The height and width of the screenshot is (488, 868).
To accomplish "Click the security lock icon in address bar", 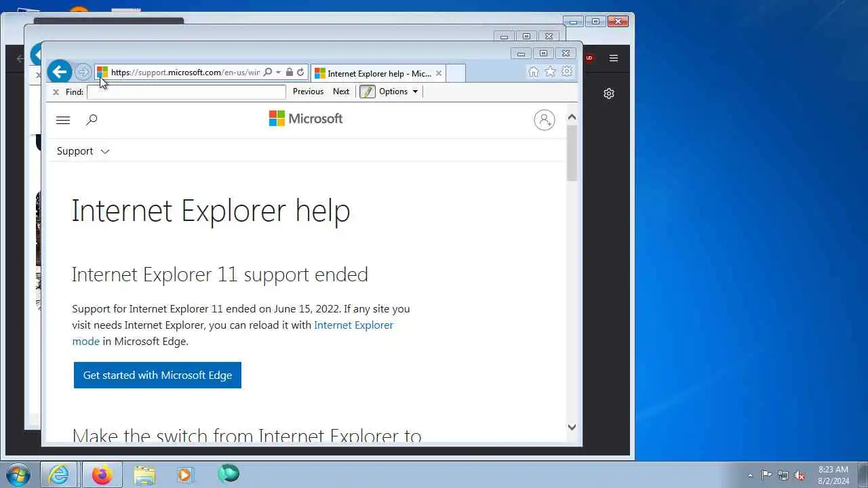I will (290, 73).
